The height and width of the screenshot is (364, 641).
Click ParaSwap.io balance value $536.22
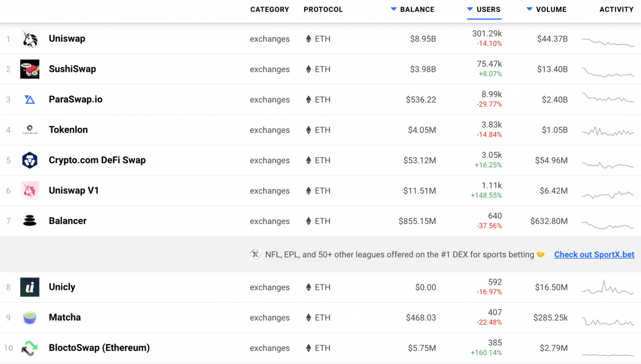[x=421, y=100]
